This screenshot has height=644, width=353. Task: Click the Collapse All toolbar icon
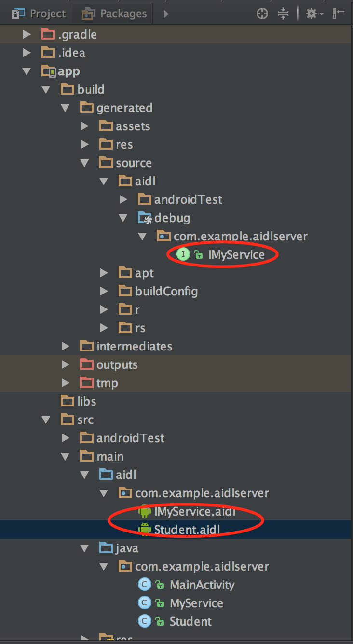tap(283, 14)
